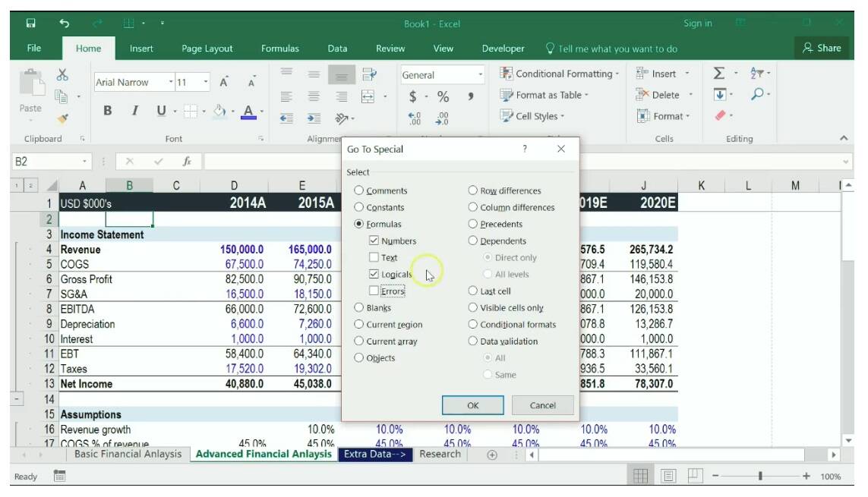Image resolution: width=868 pixels, height=497 pixels.
Task: Click the Undo arrow icon
Action: pos(65,24)
